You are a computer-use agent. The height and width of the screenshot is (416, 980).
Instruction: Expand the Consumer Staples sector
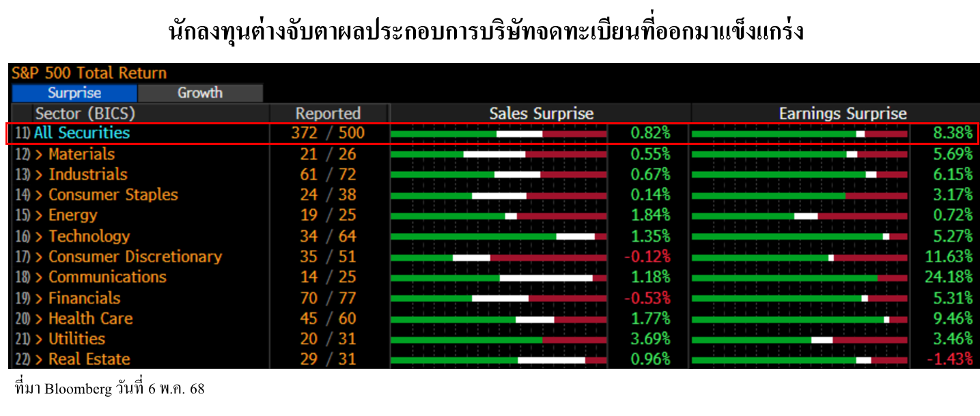tap(40, 195)
